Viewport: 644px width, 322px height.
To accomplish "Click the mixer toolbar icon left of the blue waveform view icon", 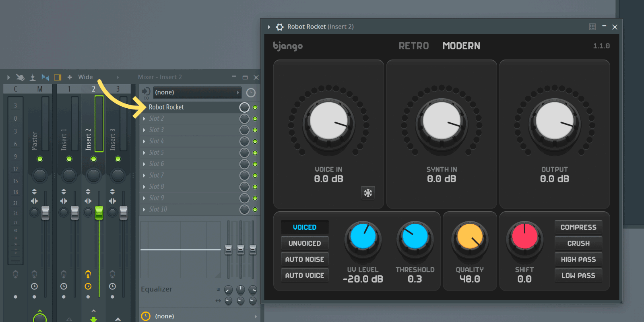I will point(33,77).
